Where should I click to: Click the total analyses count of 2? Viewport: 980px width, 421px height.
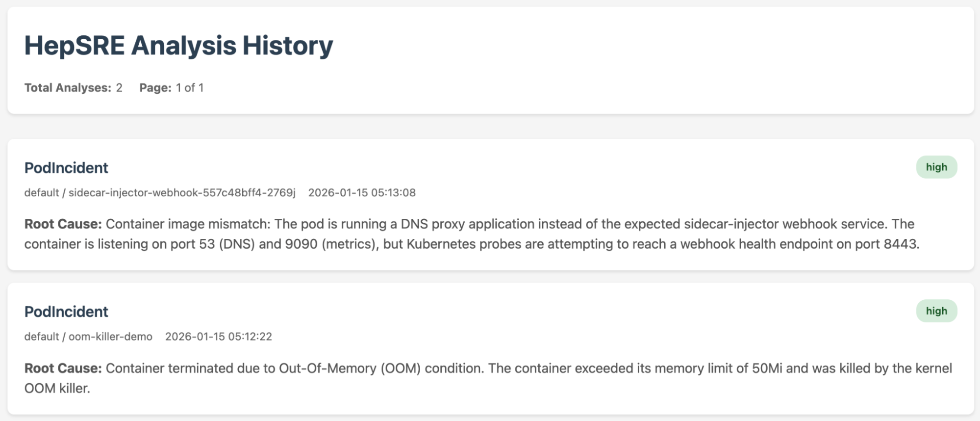point(119,88)
